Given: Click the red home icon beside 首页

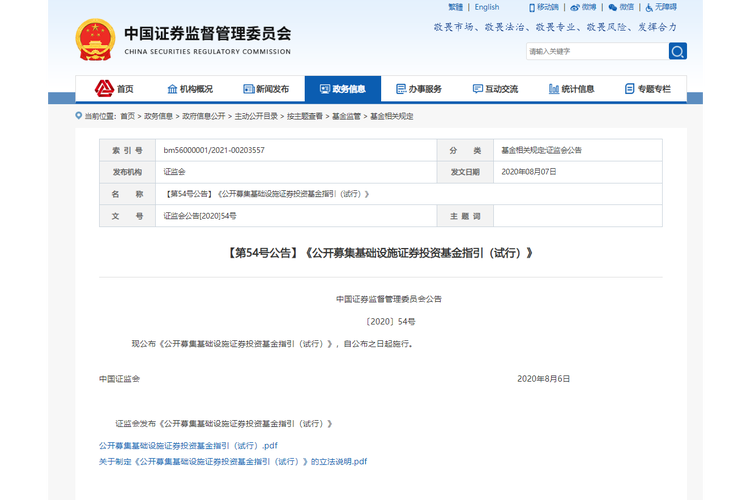Looking at the screenshot, I should point(104,89).
